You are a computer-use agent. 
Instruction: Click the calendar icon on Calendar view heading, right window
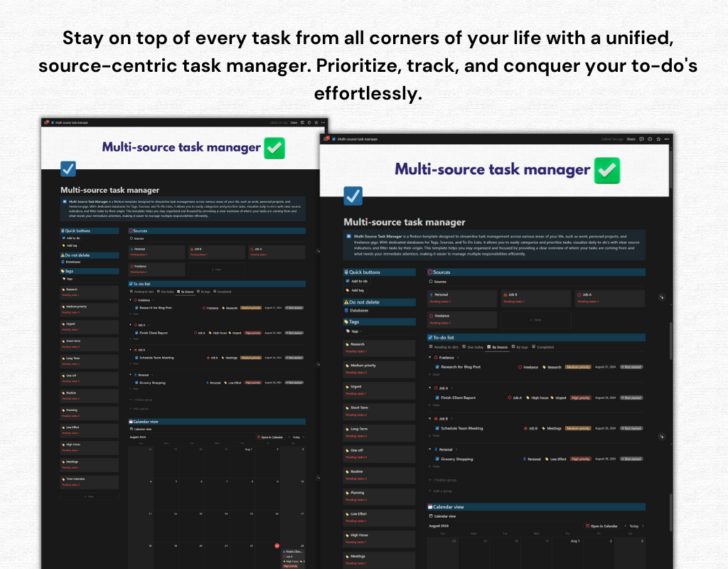pos(430,506)
